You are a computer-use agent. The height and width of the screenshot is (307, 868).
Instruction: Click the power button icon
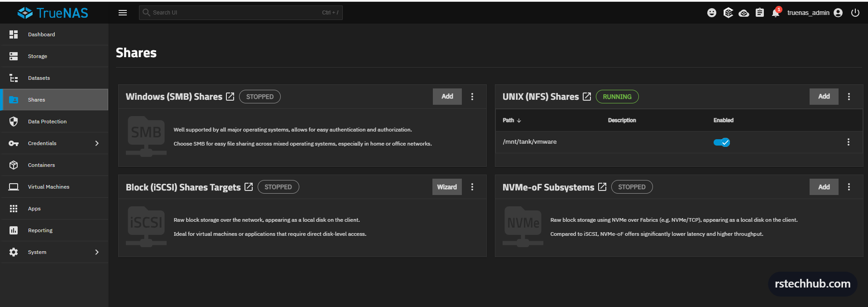tap(855, 13)
